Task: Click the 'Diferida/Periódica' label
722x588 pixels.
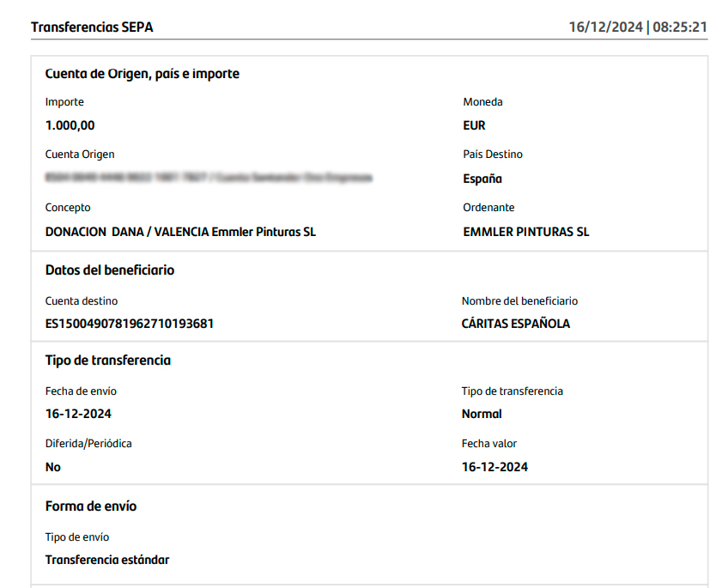Action: [88, 444]
